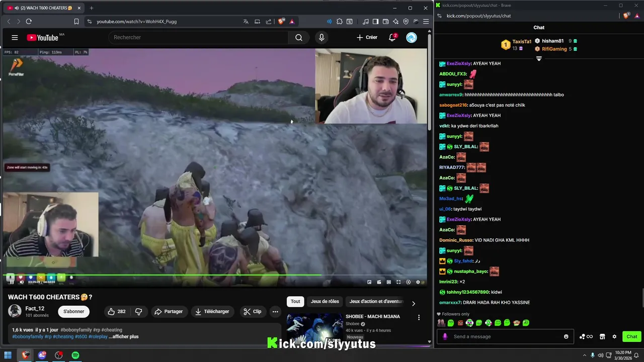Open Brave VPN shield icon
Viewport: 644px width, 362px height.
point(406,22)
